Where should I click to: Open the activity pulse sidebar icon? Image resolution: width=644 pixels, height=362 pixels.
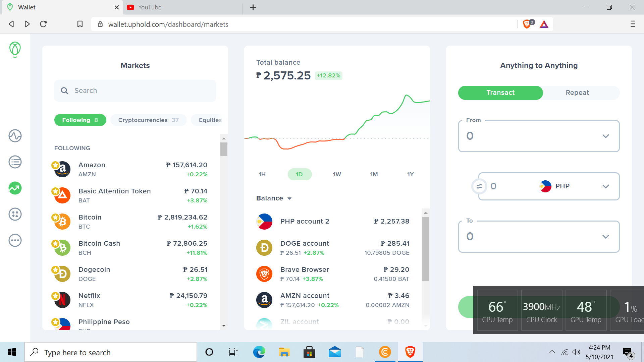[x=15, y=136]
